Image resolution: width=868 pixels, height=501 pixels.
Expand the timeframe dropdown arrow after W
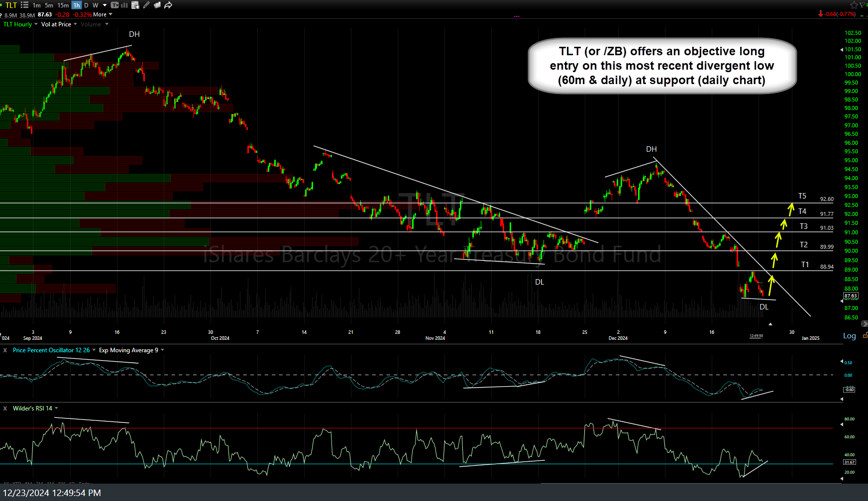105,5
